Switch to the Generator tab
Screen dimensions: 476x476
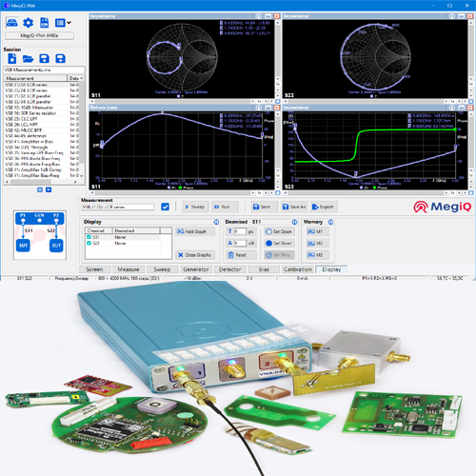pos(196,269)
